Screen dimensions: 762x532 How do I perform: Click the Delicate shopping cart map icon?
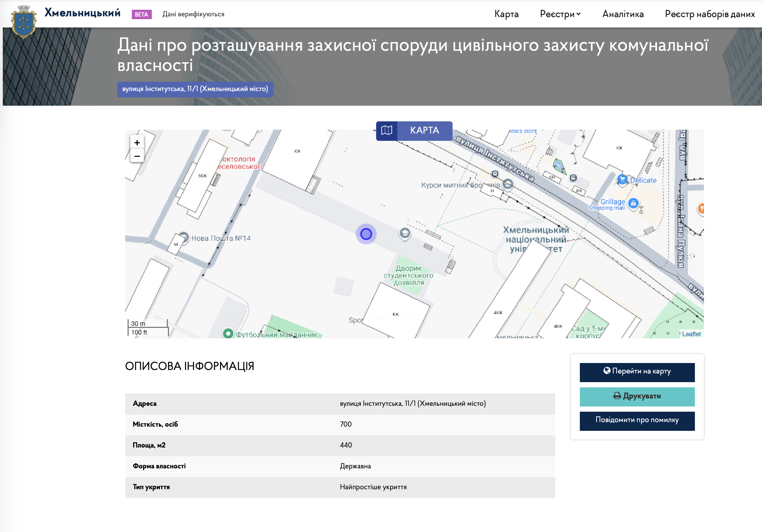tap(622, 179)
